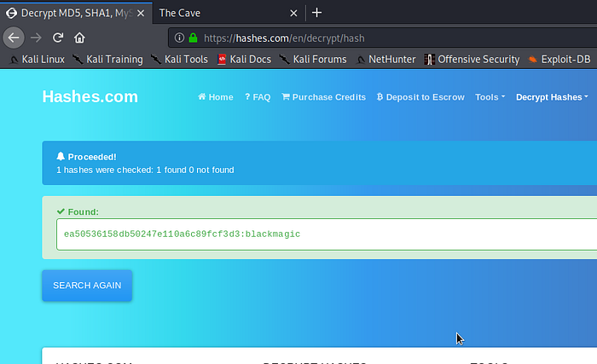Viewport: 597px width, 364px height.
Task: Expand the Tools dropdown menu
Action: click(x=490, y=97)
